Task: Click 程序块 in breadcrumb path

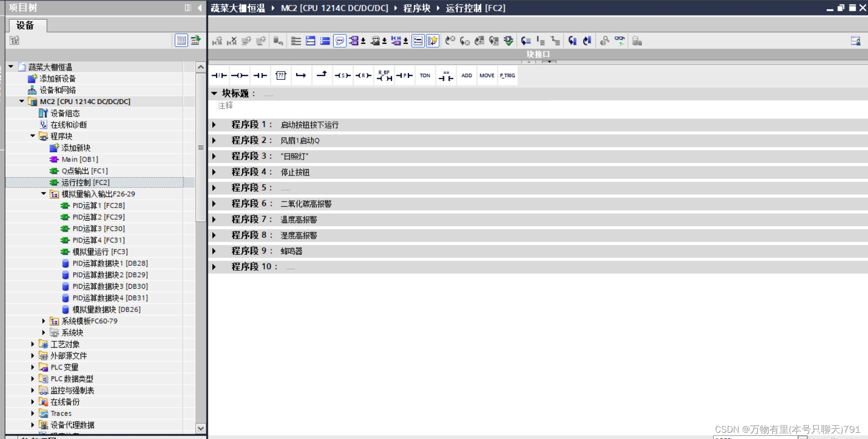Action: (x=417, y=8)
